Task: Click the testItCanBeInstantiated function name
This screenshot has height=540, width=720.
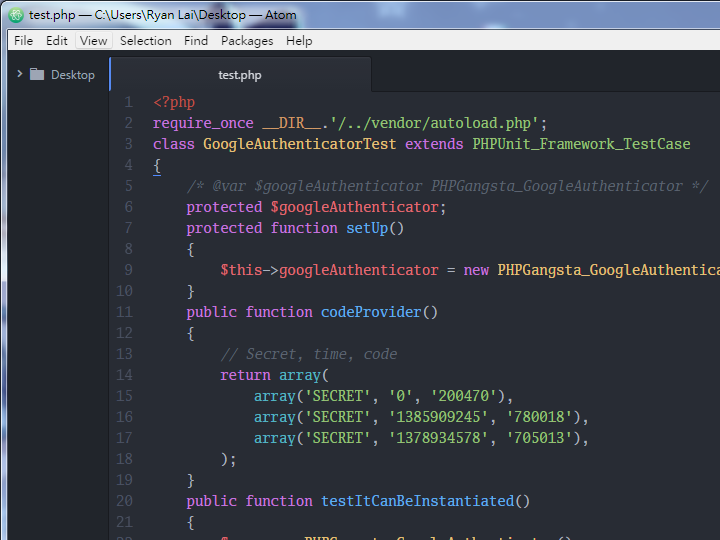Action: pos(417,501)
